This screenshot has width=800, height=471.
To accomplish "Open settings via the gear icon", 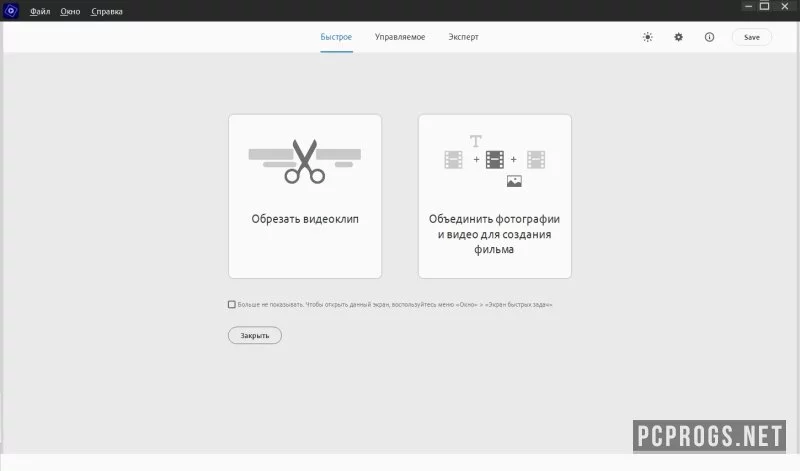I will click(x=678, y=37).
